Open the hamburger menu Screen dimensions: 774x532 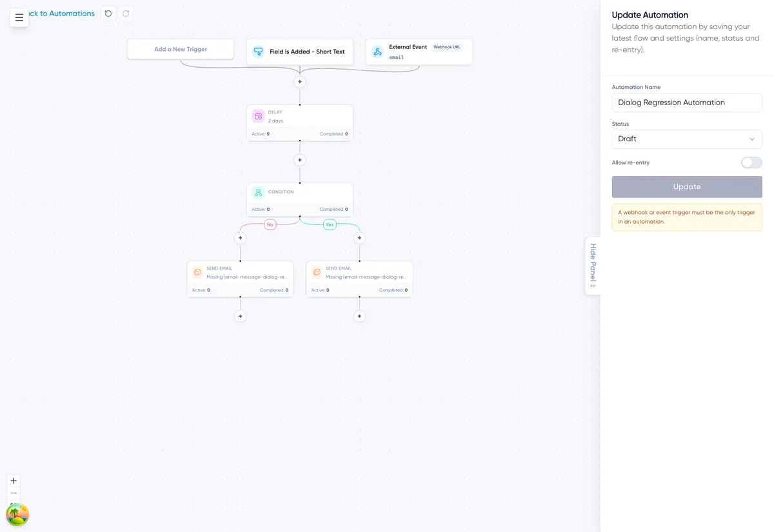[19, 17]
